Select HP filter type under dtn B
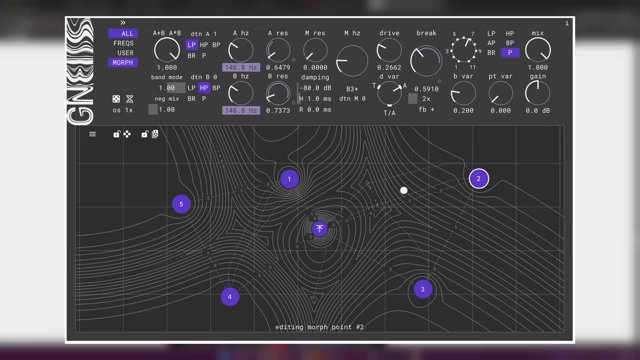640x360 pixels. point(204,88)
